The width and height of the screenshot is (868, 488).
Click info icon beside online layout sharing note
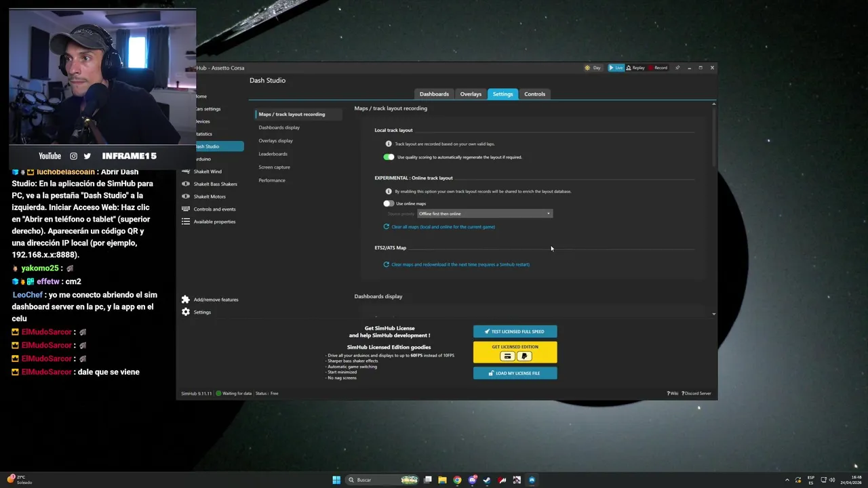coord(389,191)
